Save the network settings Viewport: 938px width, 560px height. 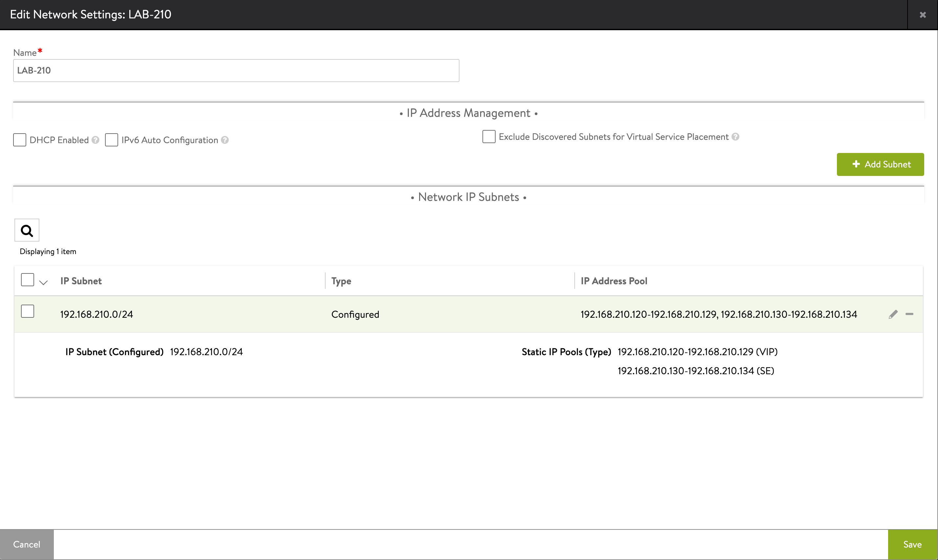[x=912, y=544]
